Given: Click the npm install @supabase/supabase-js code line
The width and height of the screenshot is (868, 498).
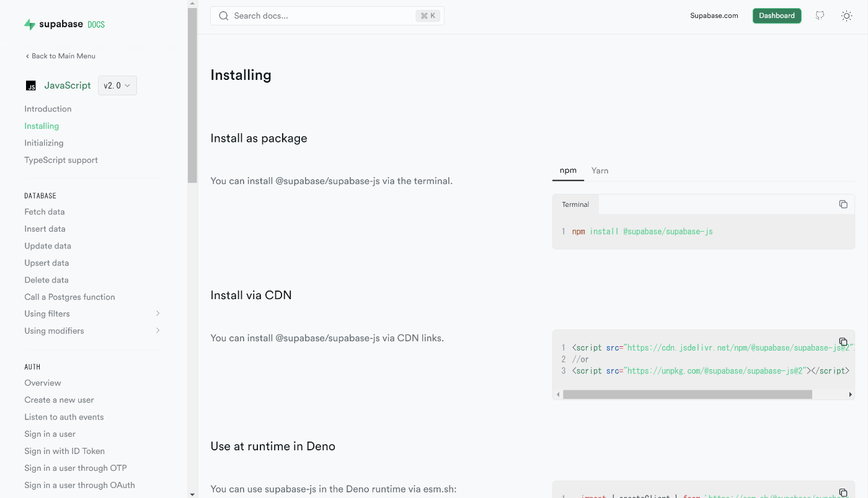Looking at the screenshot, I should (642, 232).
